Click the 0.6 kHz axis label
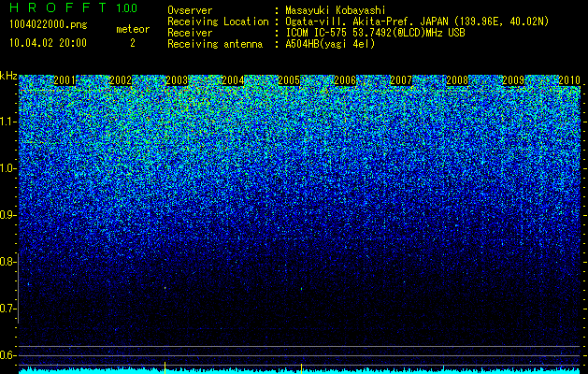 point(7,355)
